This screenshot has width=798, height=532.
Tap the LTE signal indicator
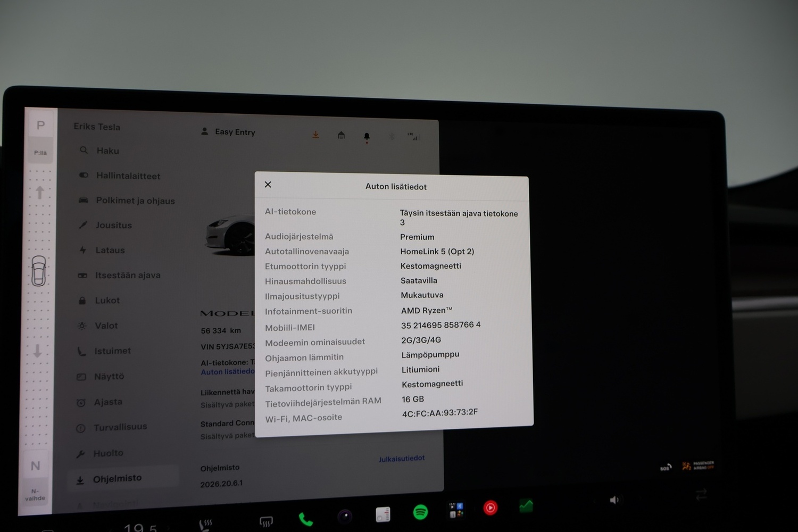(413, 136)
